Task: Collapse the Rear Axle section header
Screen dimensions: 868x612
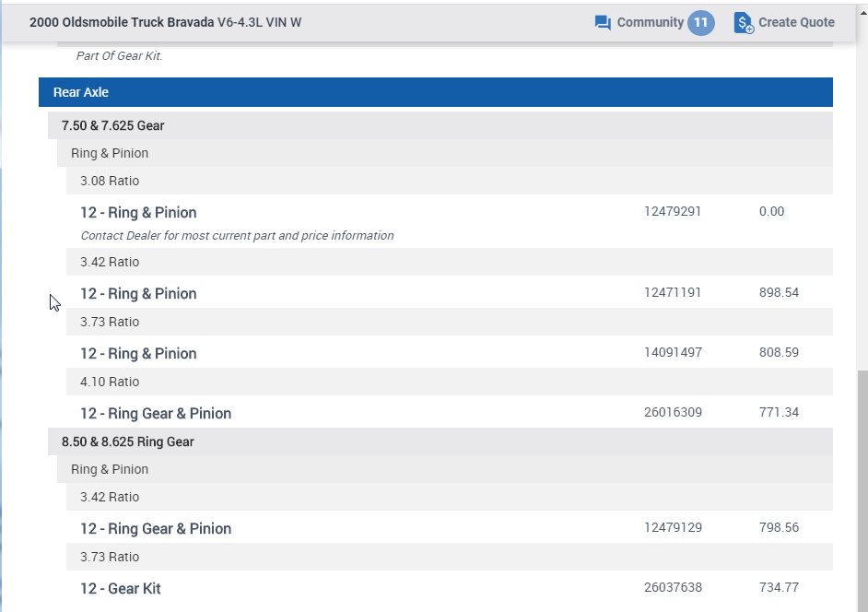Action: [435, 92]
